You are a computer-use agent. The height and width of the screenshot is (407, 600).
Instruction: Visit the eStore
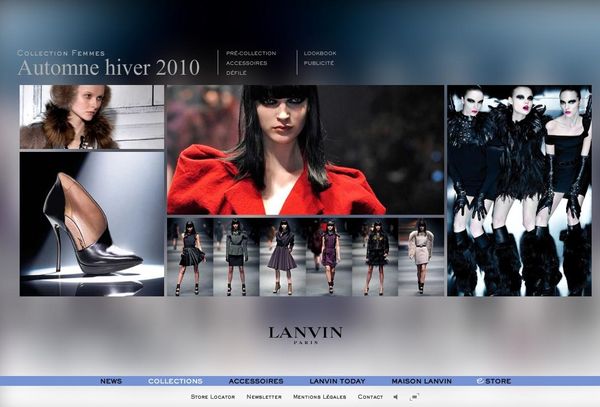(494, 381)
